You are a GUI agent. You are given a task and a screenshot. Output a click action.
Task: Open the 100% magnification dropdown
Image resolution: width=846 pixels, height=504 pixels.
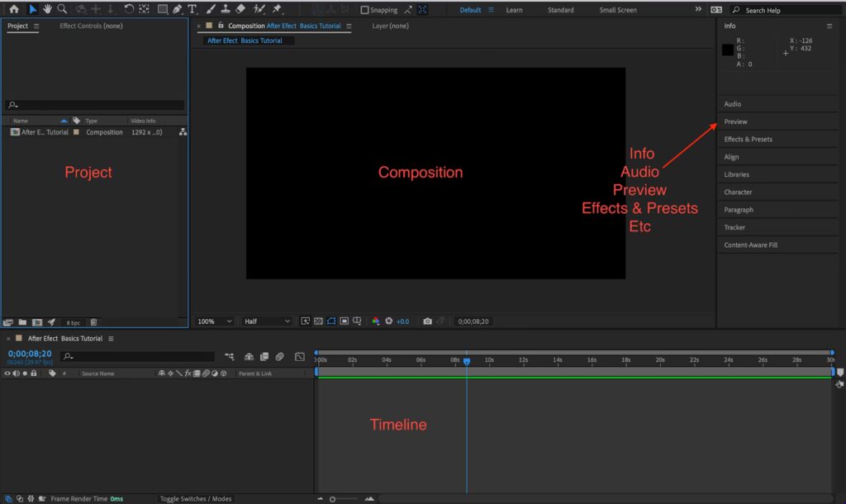pyautogui.click(x=214, y=321)
